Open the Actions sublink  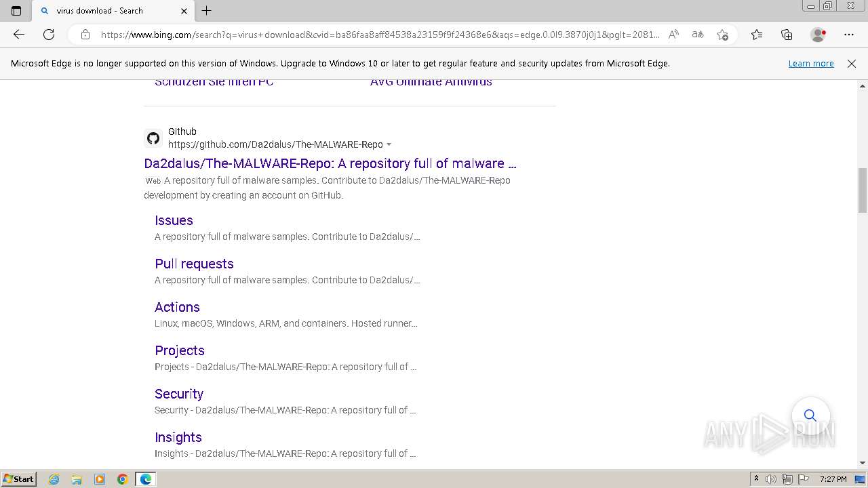(177, 307)
